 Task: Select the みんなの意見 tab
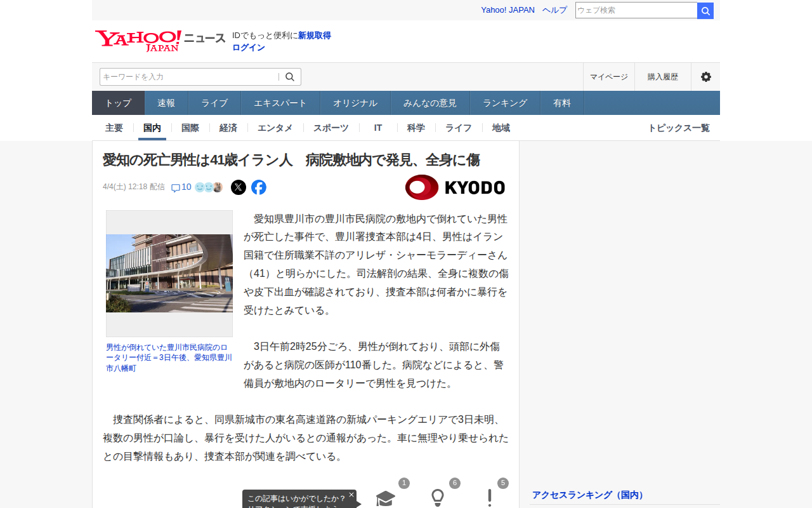(x=430, y=103)
